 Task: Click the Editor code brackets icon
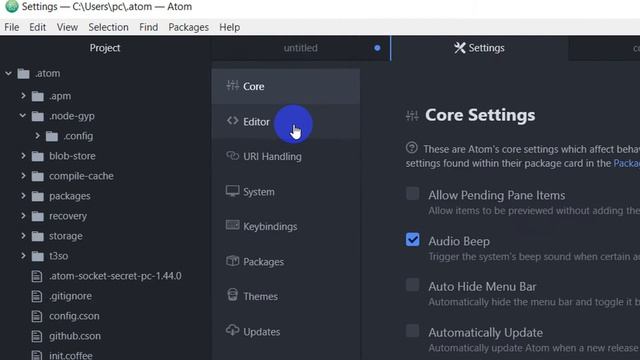[233, 121]
